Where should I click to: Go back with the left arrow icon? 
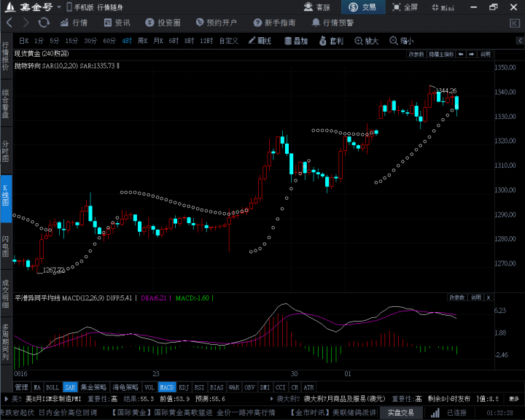(x=9, y=23)
